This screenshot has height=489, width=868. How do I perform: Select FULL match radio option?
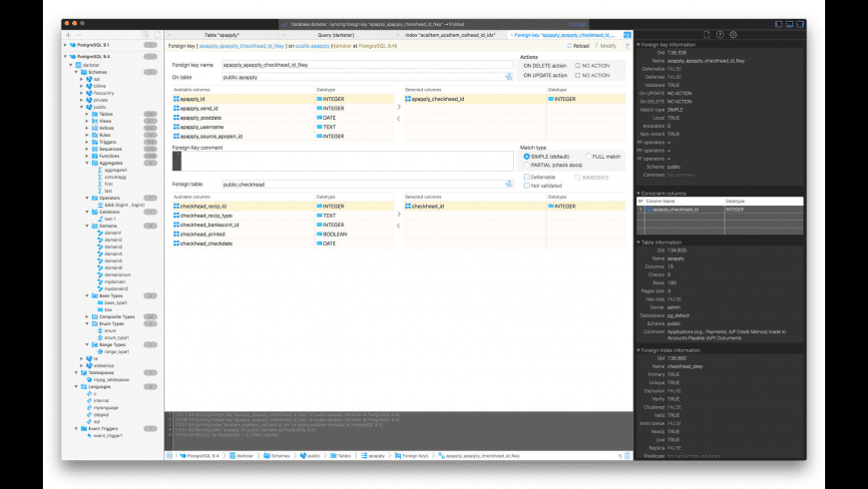(588, 157)
